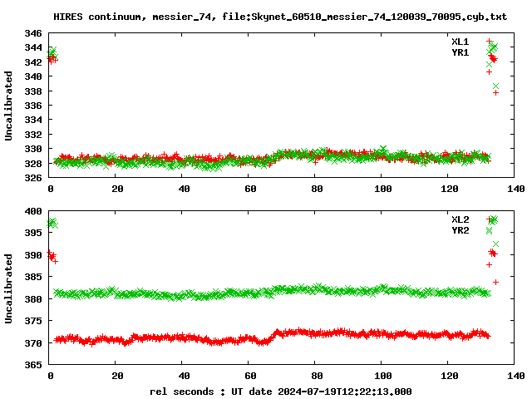Click the 370 y-axis tick label
Image resolution: width=532 pixels, height=399 pixels.
click(33, 343)
